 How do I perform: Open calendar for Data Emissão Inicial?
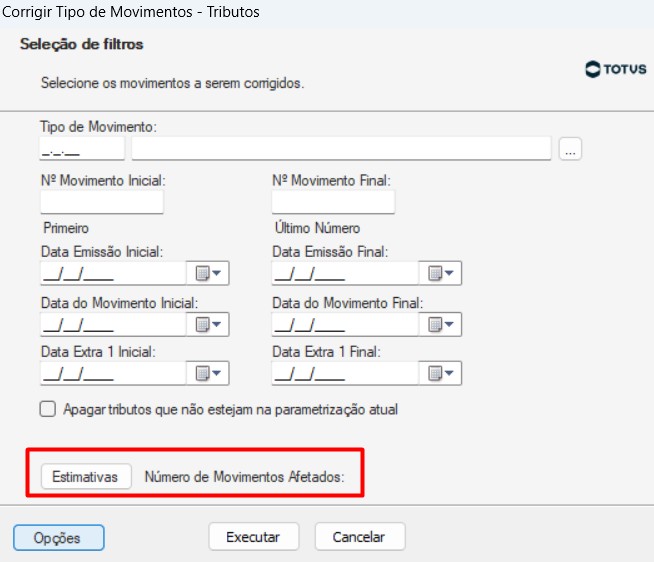[208, 274]
